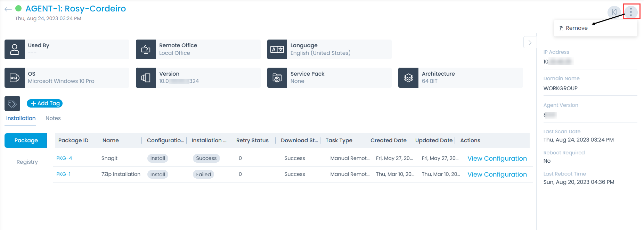Click the Service Pack icon tile

277,78
